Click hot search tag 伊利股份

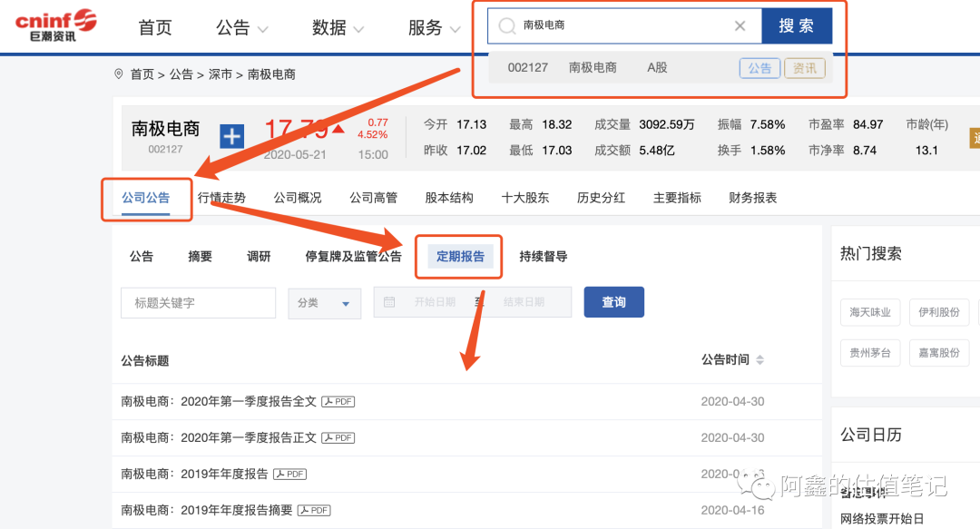tap(939, 312)
